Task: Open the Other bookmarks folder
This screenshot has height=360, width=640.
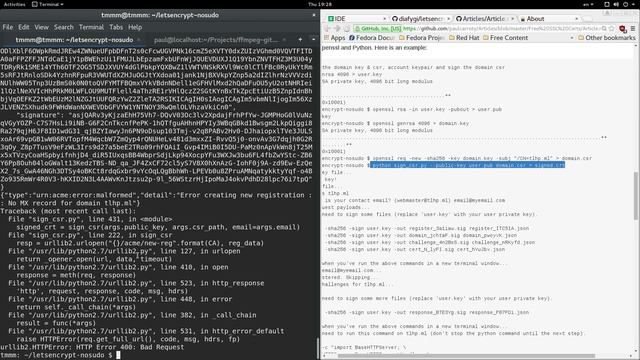Action: click(x=607, y=38)
